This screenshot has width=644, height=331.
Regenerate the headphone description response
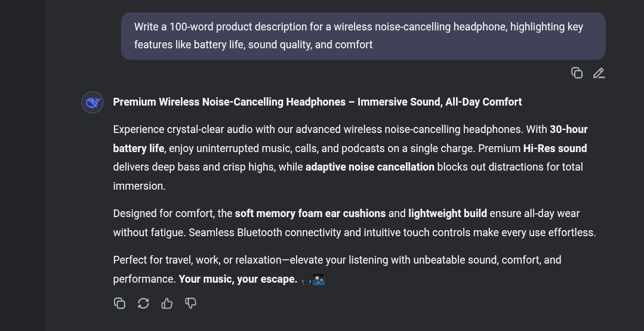tap(143, 303)
